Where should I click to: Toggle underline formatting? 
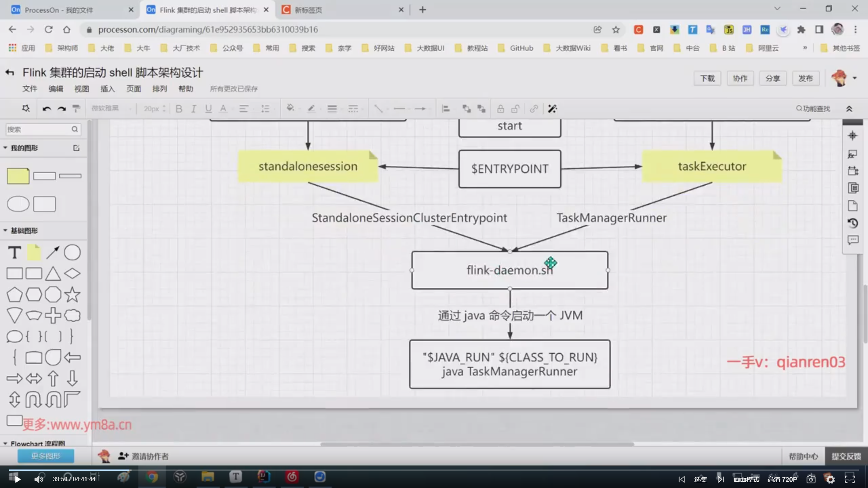pyautogui.click(x=208, y=109)
